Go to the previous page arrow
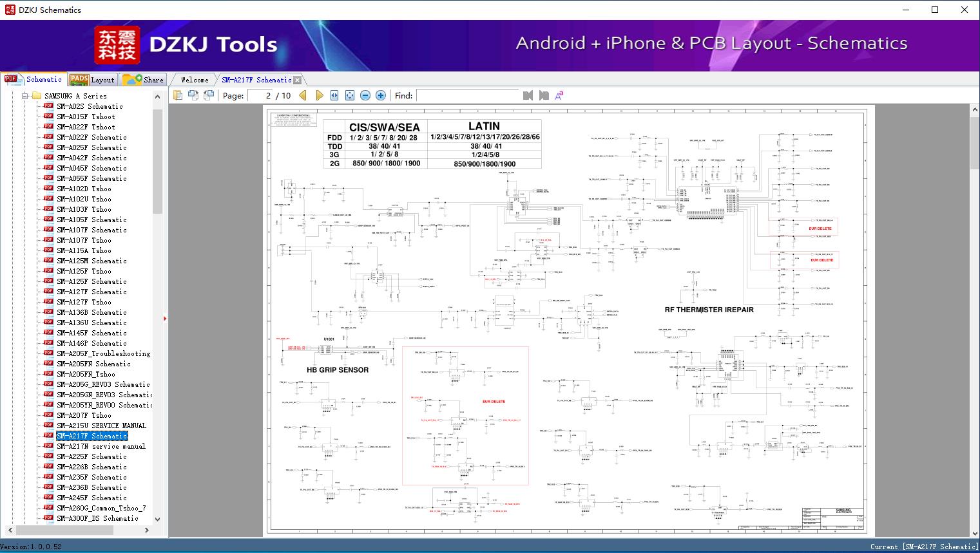 pos(303,95)
